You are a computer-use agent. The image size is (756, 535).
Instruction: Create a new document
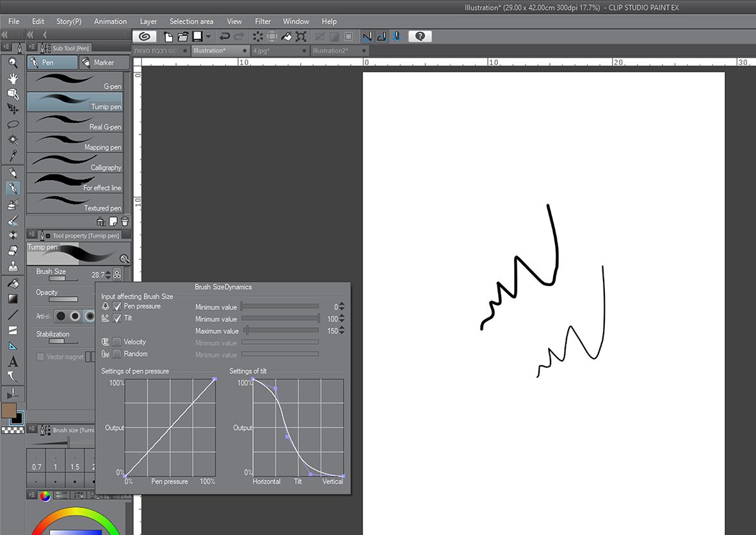(168, 37)
